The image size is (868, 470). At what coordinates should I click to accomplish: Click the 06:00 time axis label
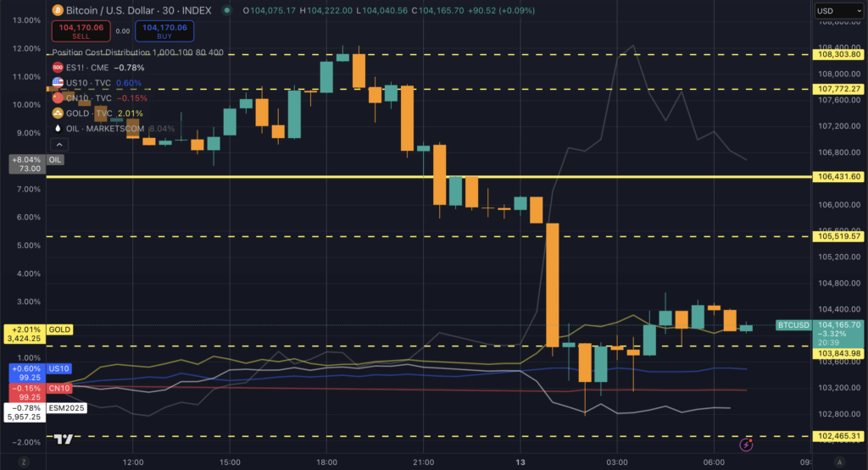714,462
